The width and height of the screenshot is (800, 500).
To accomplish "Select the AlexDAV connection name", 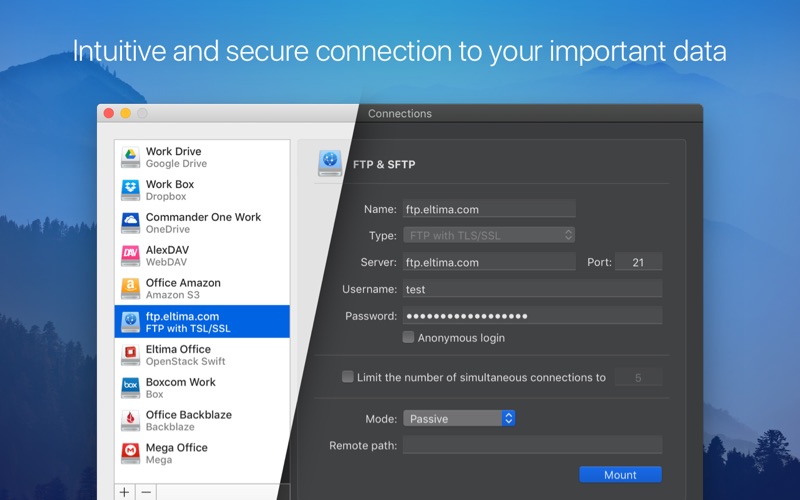I will [167, 249].
